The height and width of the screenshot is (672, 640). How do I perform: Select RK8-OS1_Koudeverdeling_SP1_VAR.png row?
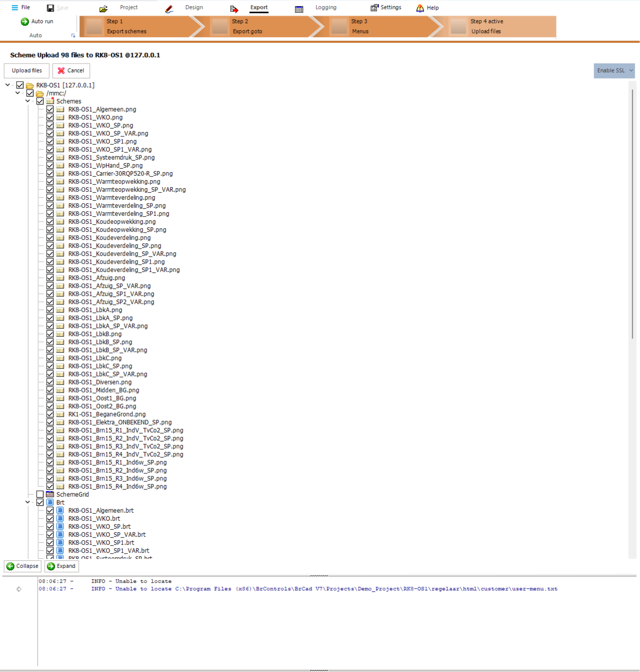click(124, 269)
